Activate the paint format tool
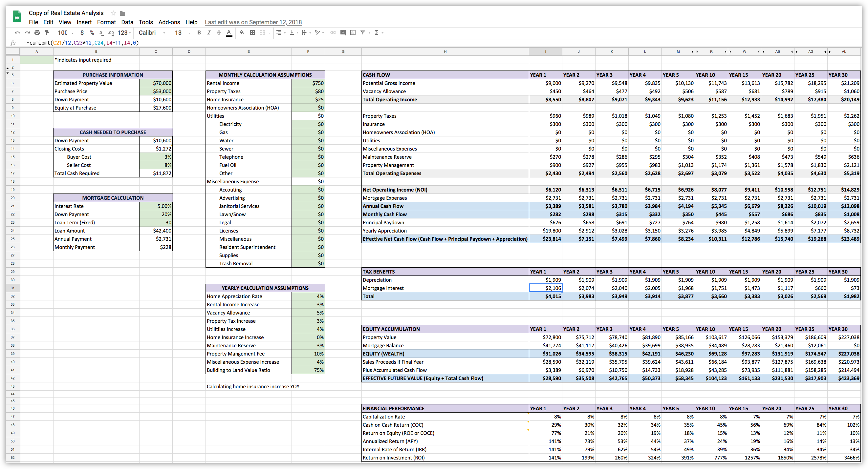The image size is (868, 469). [x=47, y=33]
